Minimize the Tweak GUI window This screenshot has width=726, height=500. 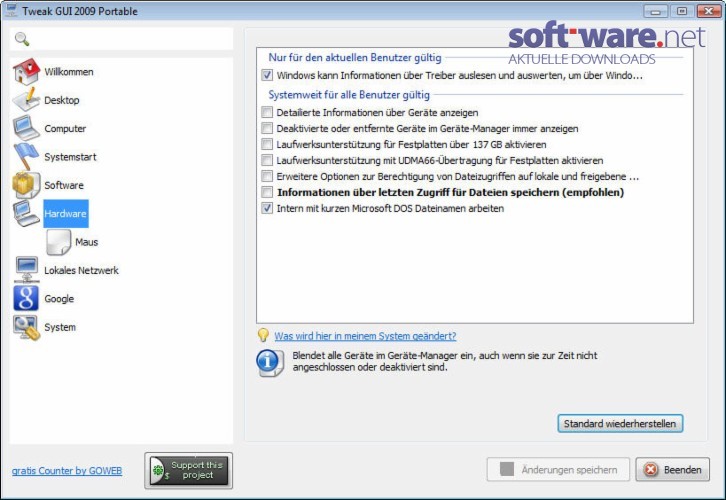coord(655,11)
